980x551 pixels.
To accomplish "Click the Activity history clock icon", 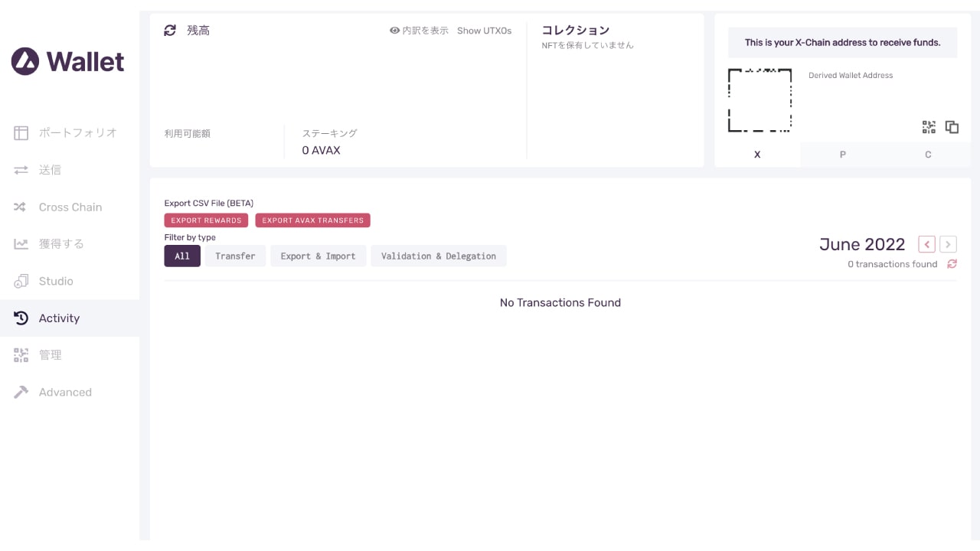I will 21,318.
